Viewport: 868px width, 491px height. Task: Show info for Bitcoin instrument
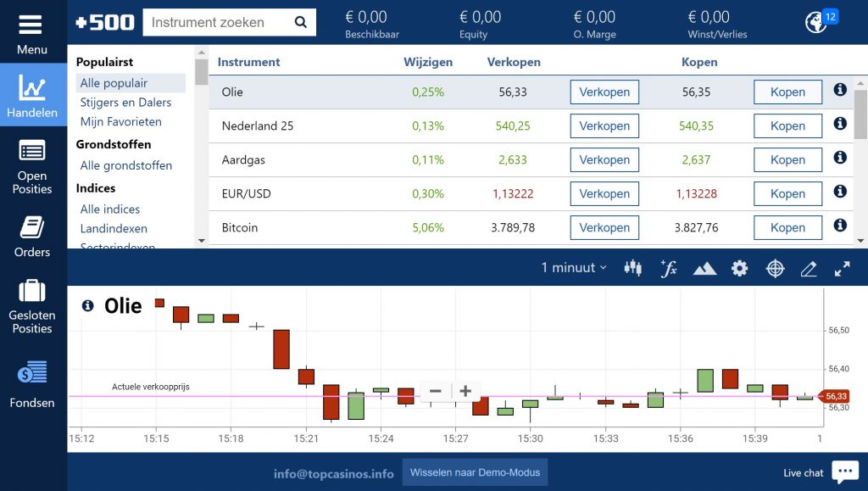tap(840, 226)
